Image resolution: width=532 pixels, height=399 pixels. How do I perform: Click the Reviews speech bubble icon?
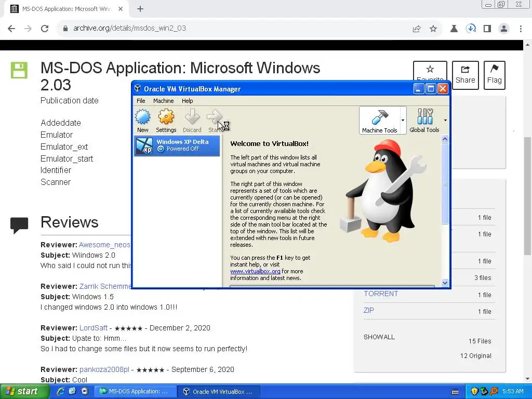(19, 225)
